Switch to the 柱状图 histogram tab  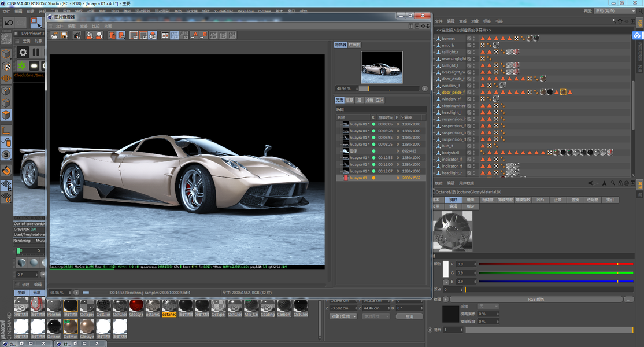click(355, 45)
